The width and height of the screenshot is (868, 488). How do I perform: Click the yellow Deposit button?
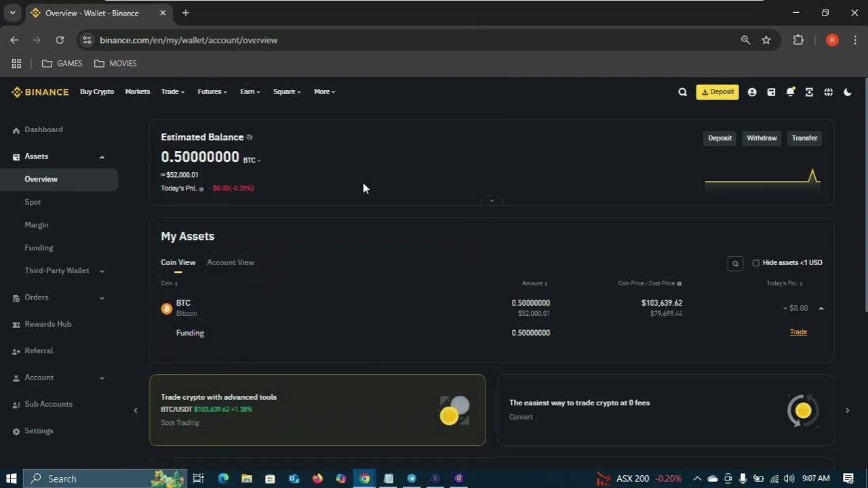coord(717,92)
